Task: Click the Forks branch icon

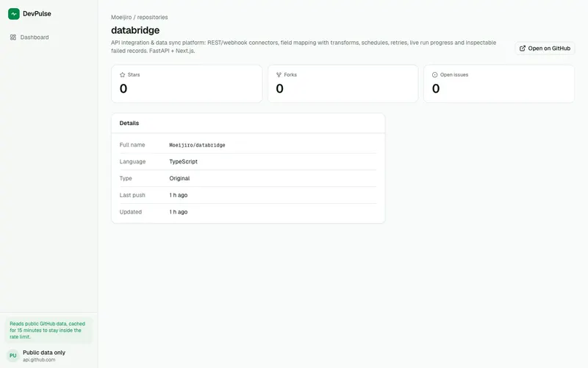Action: pos(279,75)
